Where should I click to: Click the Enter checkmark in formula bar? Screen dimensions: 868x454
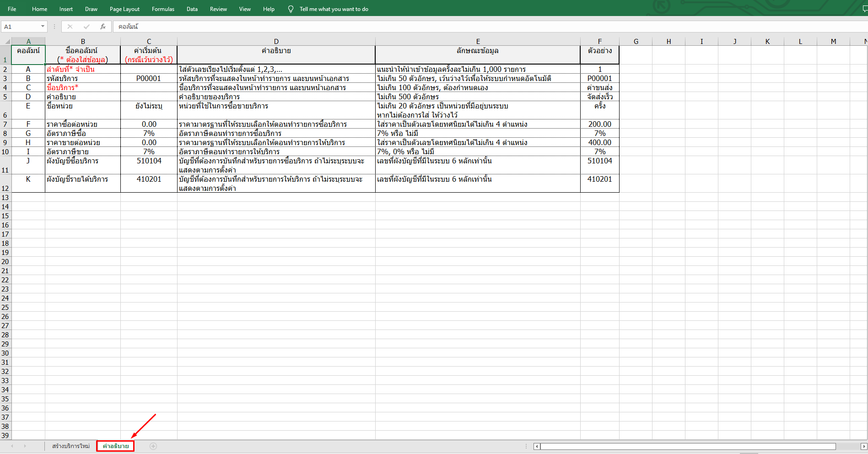(86, 26)
